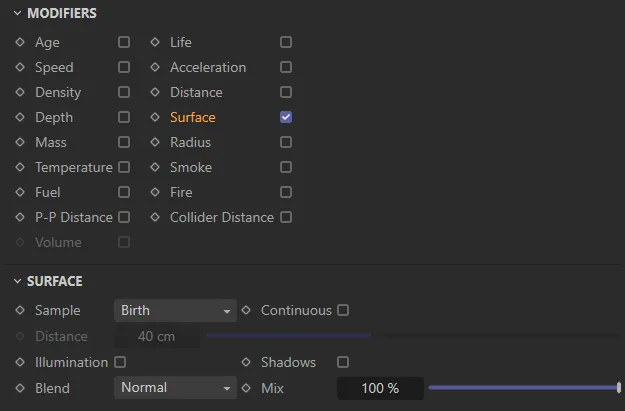Click the keyframe diamond next to Surface
Image resolution: width=625 pixels, height=411 pixels.
click(155, 117)
